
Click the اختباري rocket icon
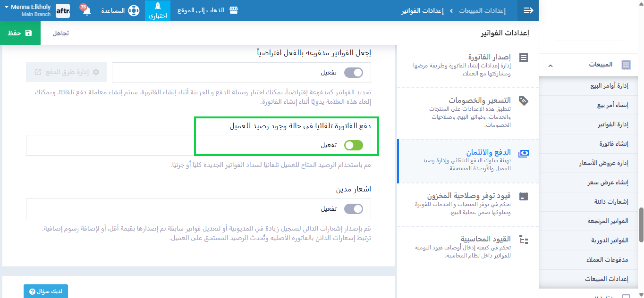click(x=158, y=7)
